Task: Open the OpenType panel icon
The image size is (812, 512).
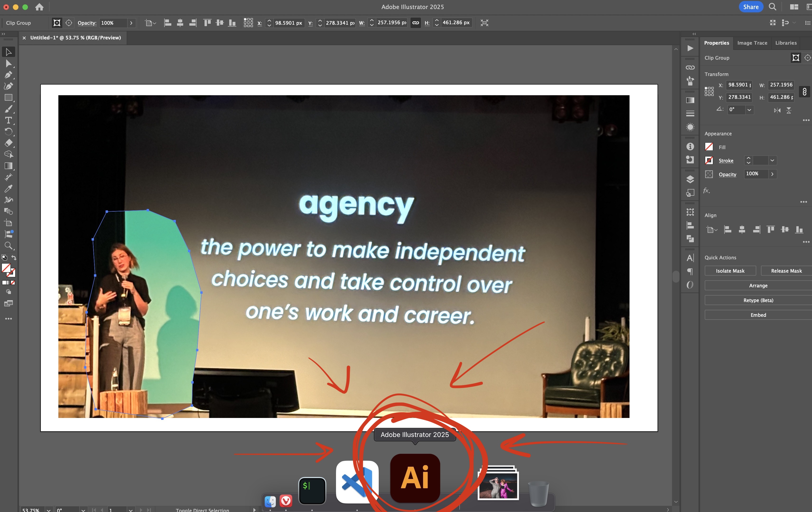Action: coord(690,285)
